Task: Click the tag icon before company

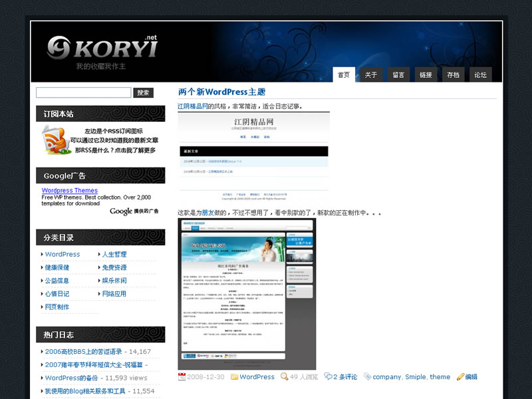Action: (367, 376)
